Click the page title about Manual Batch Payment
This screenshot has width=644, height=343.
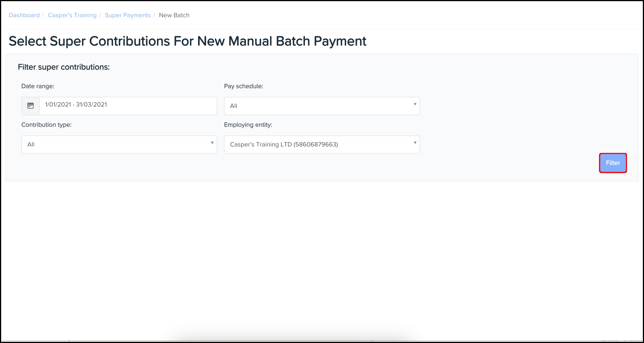[x=187, y=41]
